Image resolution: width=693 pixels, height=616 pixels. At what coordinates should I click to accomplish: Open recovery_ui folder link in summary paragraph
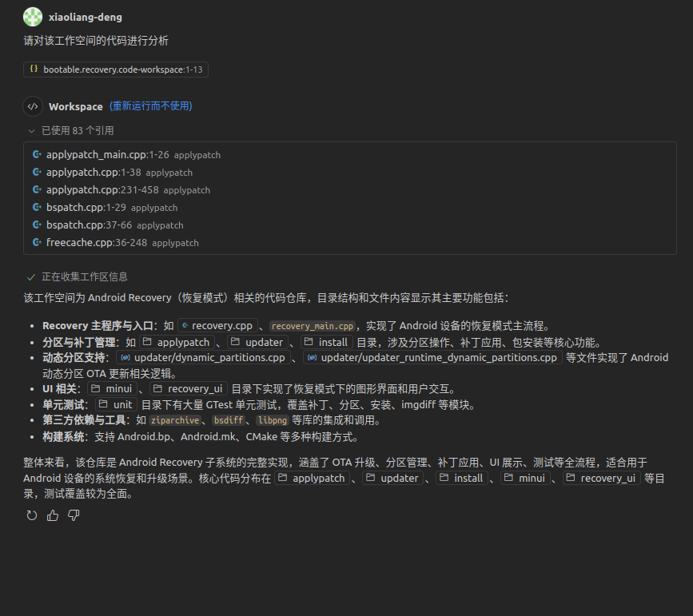(x=602, y=478)
